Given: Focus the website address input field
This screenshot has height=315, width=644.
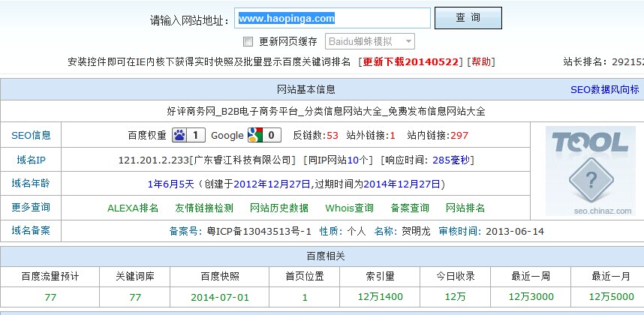Looking at the screenshot, I should (333, 18).
